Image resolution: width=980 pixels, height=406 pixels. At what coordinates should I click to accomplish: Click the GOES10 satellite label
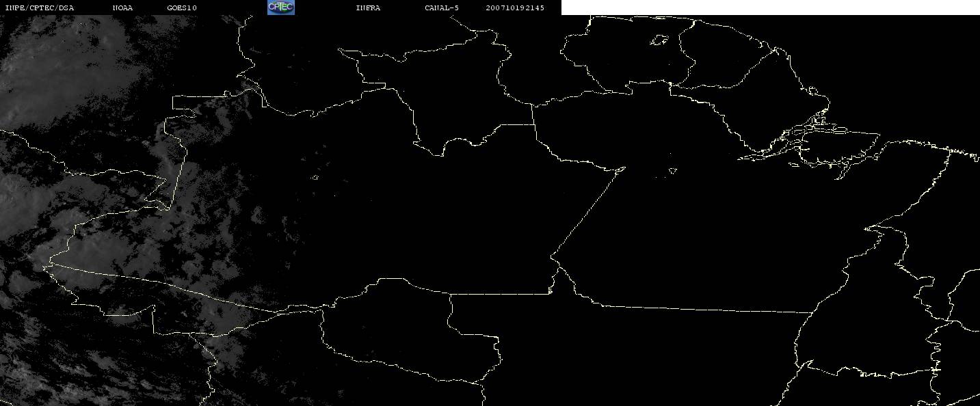[182, 8]
